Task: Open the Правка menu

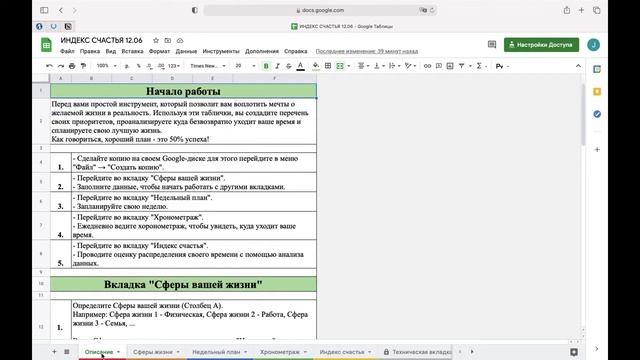Action: (x=90, y=51)
